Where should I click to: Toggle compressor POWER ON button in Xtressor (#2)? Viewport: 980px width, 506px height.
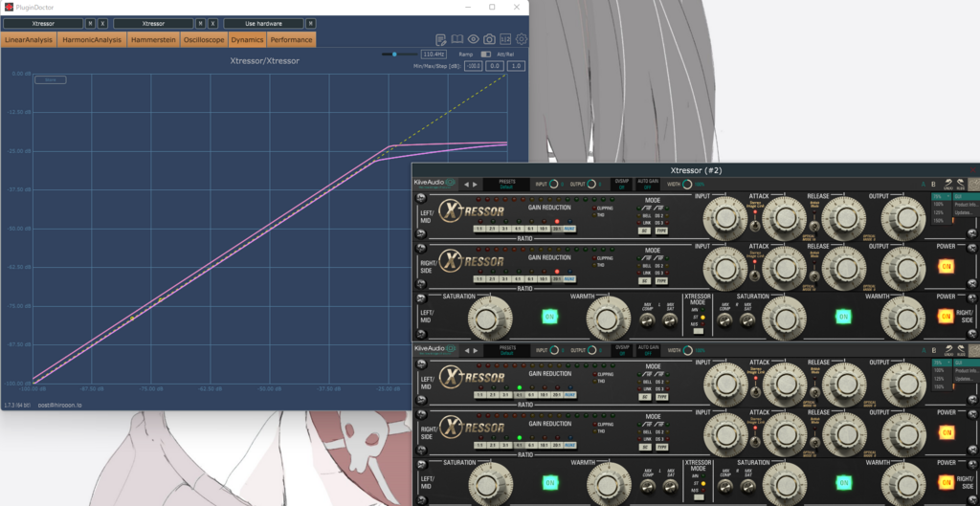(946, 267)
